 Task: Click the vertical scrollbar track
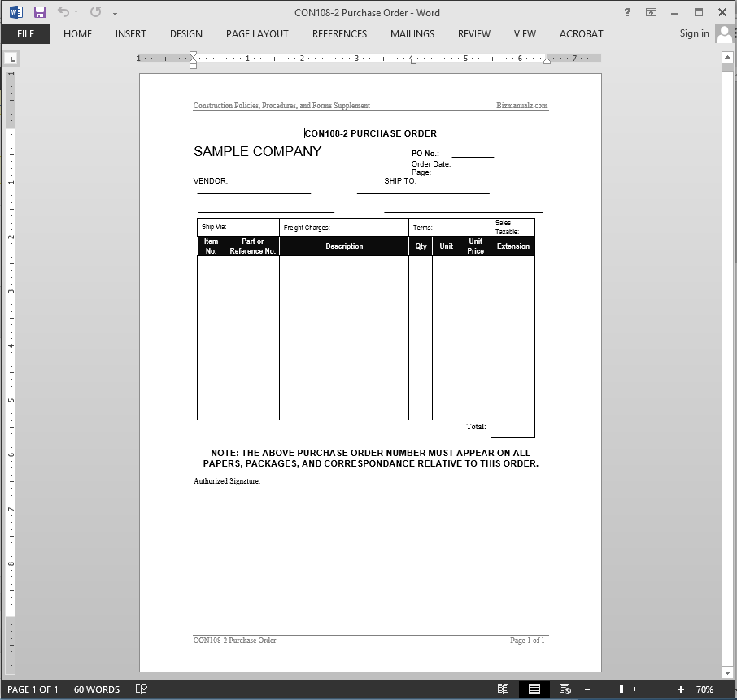point(727,367)
